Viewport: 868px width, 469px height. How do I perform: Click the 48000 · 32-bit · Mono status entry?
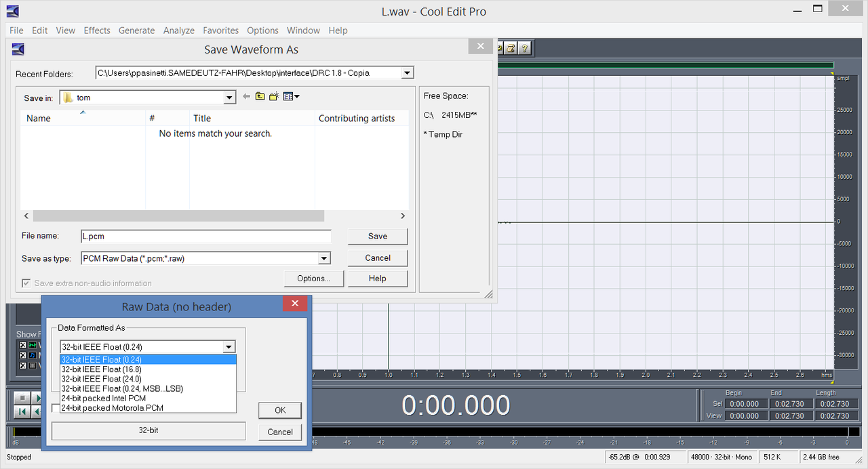722,457
